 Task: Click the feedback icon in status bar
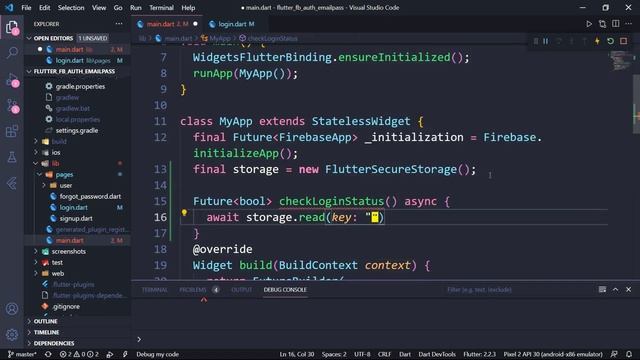point(614,354)
